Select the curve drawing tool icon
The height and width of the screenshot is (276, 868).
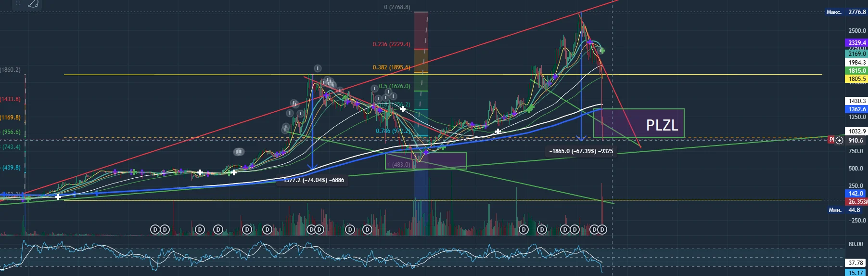[x=33, y=4]
